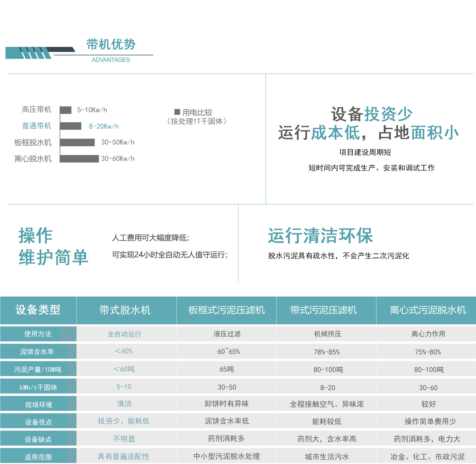Click the 具有普遍适配性 cell
Screen dimensions: 476x464
pos(123,457)
